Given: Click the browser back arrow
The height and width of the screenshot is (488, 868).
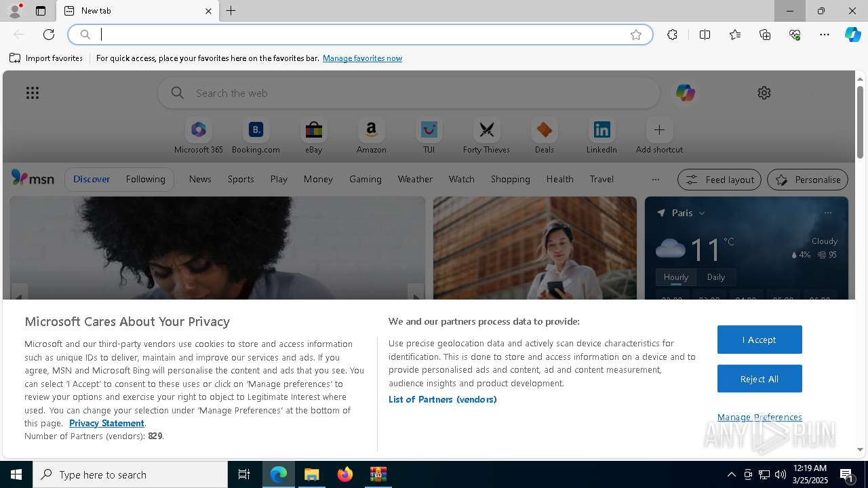Looking at the screenshot, I should point(19,35).
